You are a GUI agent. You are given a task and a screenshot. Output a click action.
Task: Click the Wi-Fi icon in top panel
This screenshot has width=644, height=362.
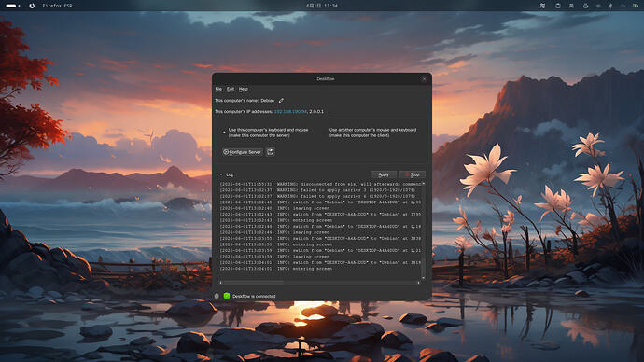pyautogui.click(x=598, y=6)
